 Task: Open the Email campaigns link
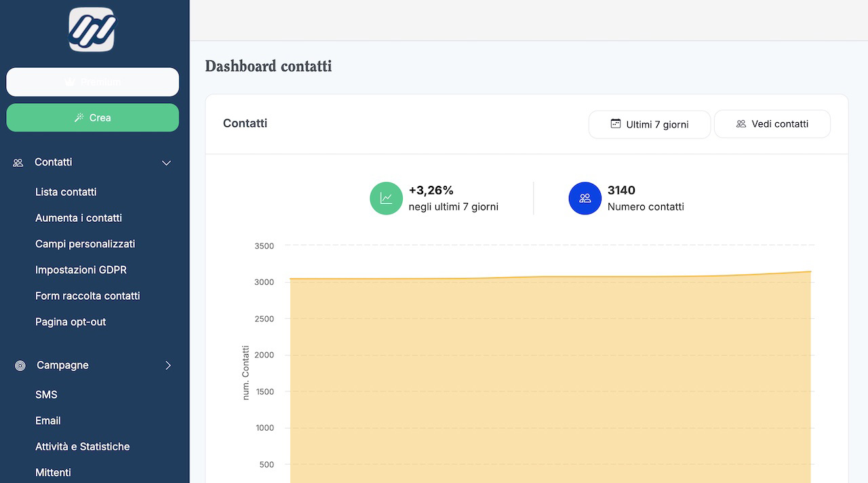[x=48, y=421]
